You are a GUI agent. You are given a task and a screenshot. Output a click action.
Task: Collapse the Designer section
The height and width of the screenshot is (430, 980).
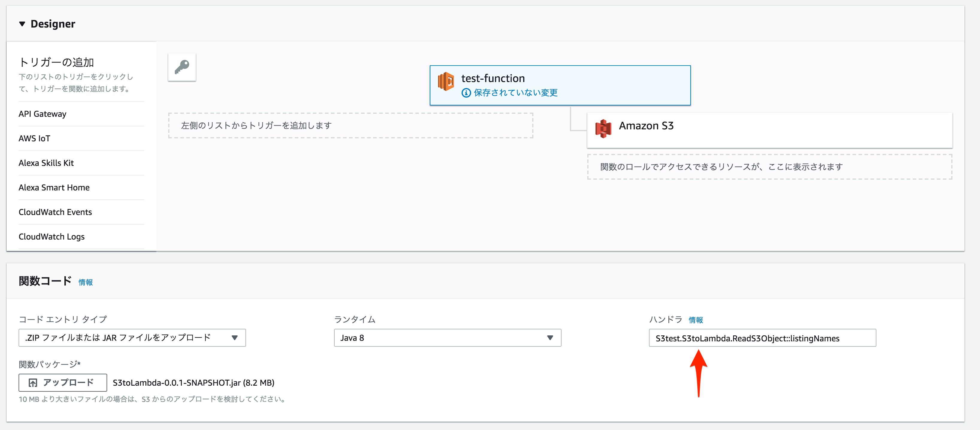(22, 24)
